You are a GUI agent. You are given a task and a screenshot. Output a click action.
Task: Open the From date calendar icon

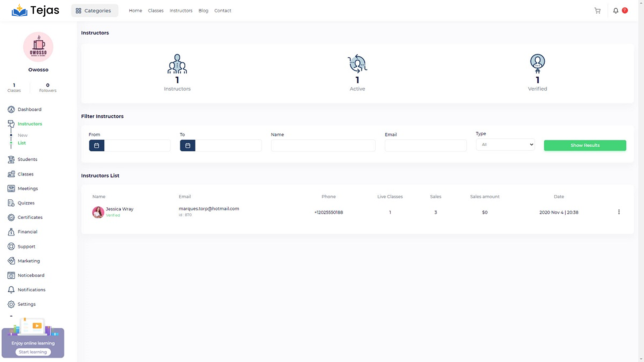(x=96, y=145)
